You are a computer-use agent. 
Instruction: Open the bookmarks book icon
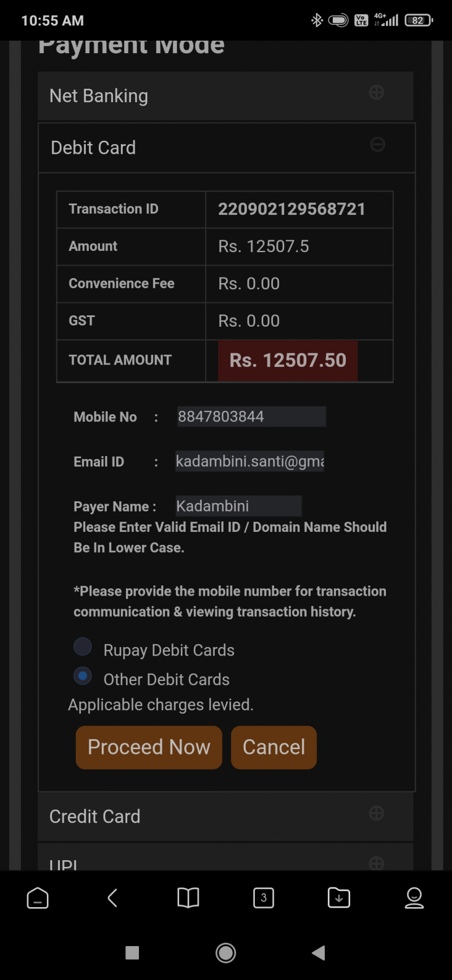point(188,897)
